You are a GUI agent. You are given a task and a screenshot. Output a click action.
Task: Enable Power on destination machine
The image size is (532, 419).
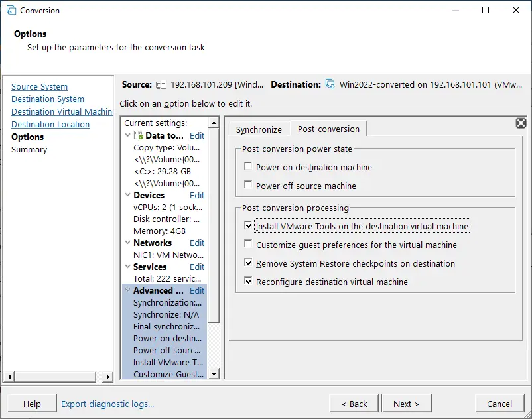[x=248, y=166]
